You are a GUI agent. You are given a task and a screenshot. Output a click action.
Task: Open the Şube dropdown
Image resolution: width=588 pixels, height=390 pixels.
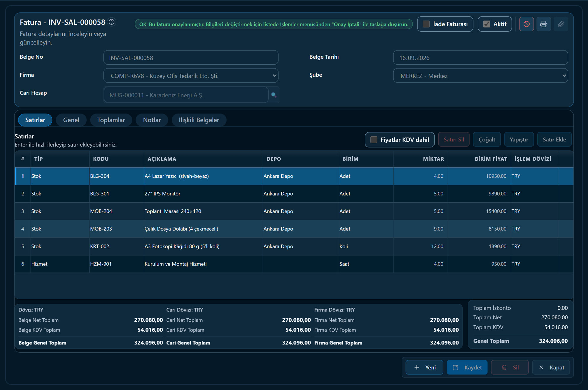point(480,76)
